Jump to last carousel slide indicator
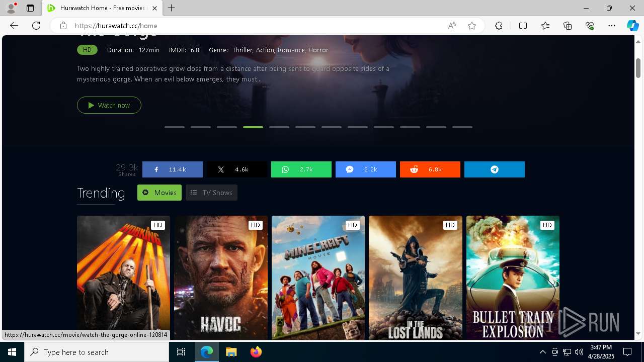The width and height of the screenshot is (644, 362). pos(462,127)
